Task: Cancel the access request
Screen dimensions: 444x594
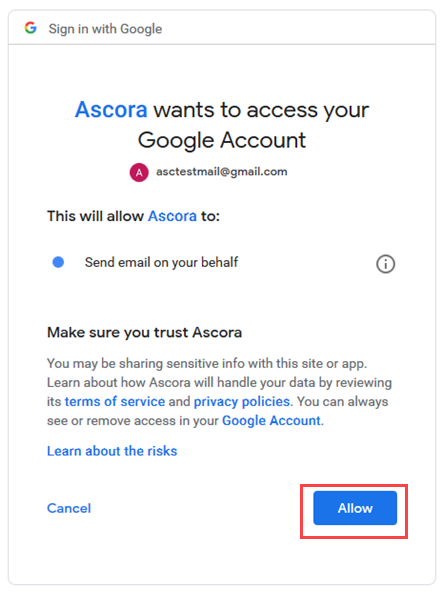Action: click(x=69, y=508)
